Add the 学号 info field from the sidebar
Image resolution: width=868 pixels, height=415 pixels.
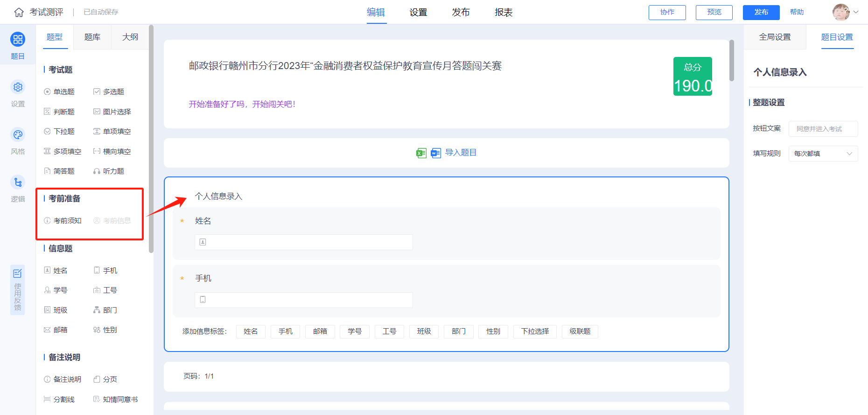coord(56,290)
